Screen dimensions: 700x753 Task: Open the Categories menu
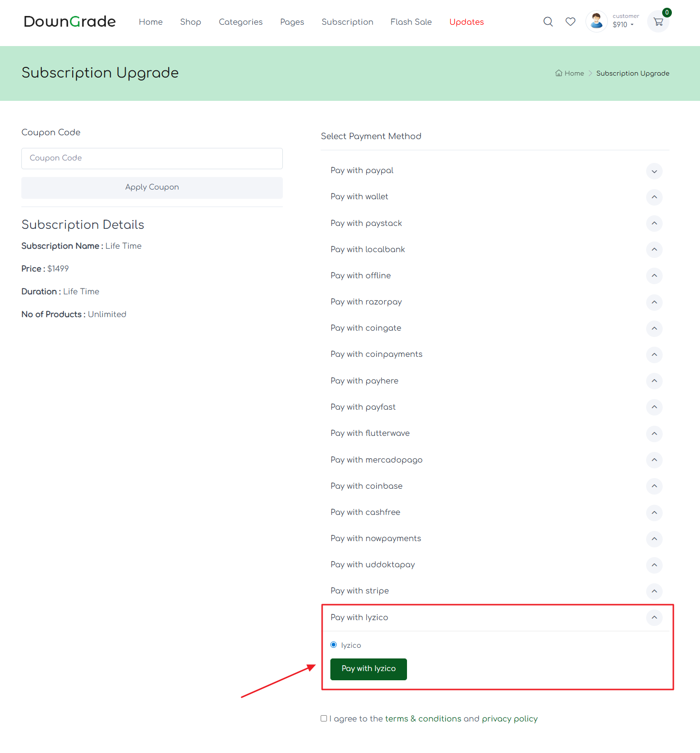click(x=241, y=22)
